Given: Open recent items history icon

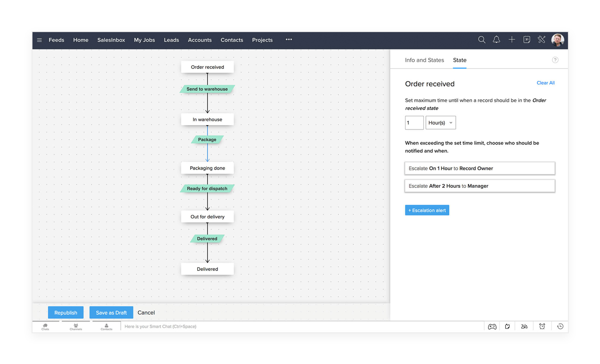Looking at the screenshot, I should pos(560,326).
